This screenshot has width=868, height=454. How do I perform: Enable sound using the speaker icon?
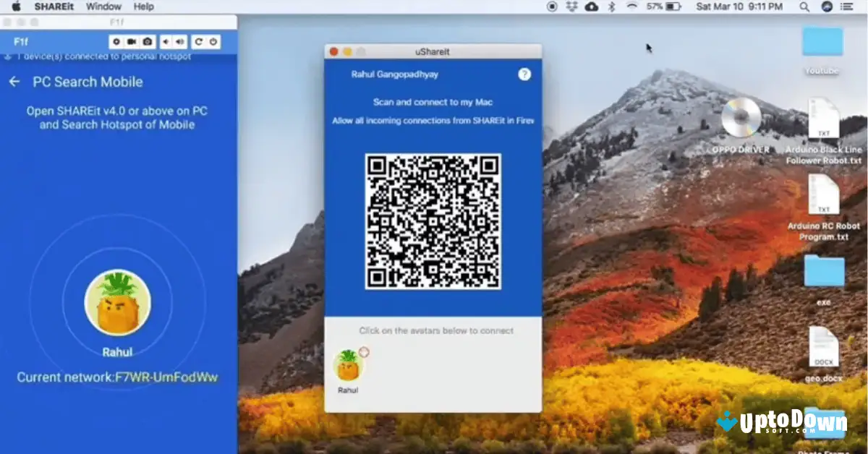(x=179, y=41)
